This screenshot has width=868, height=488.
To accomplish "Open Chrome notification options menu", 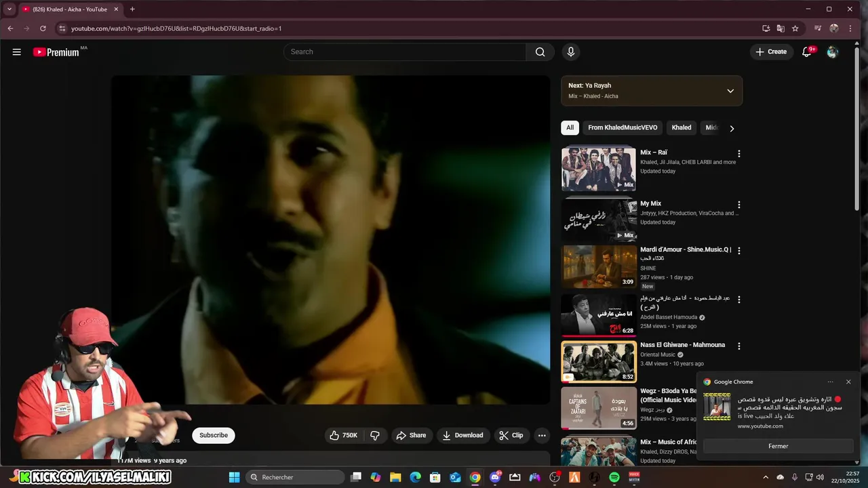I will (x=830, y=382).
